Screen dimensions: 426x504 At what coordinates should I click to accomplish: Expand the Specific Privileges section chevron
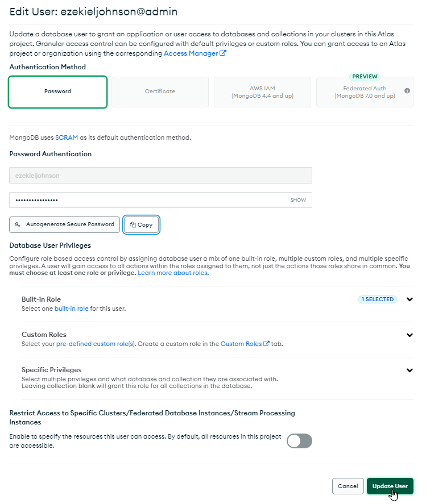(410, 370)
